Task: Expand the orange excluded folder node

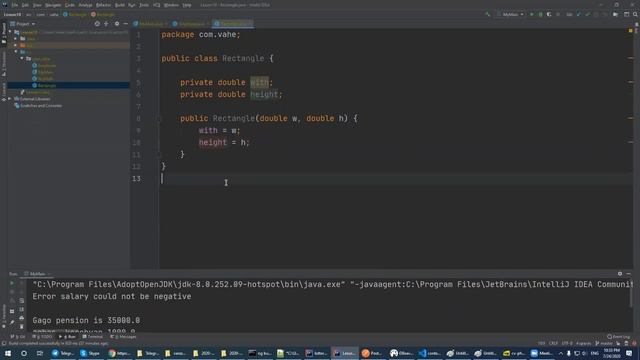Action: (16, 45)
